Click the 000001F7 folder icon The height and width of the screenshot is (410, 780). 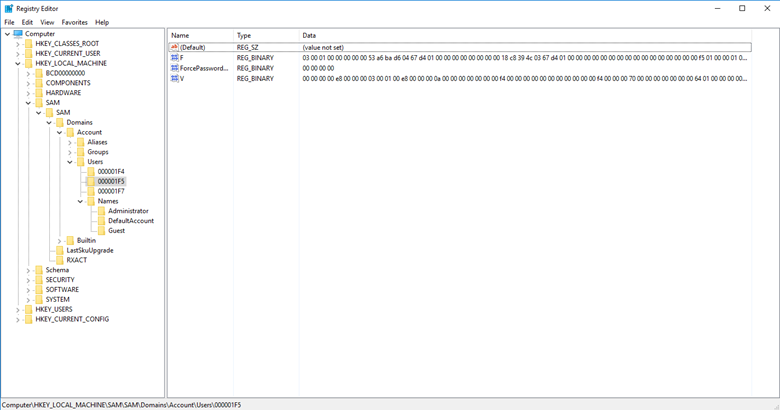(x=91, y=191)
